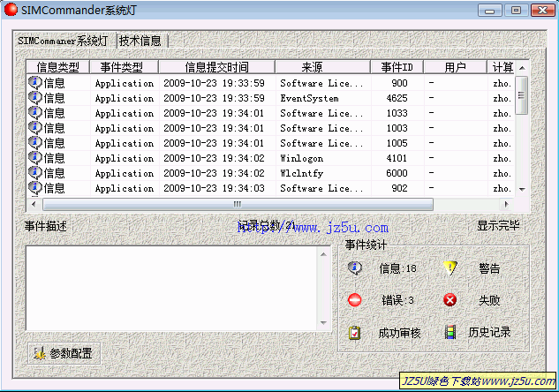
Task: Click info icon in event ID 902 row
Action: [x=35, y=187]
